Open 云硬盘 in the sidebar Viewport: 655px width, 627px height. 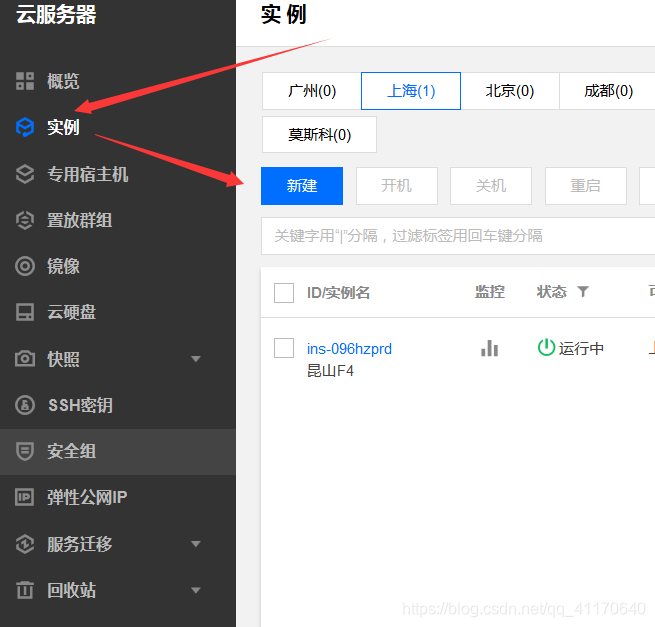[71, 312]
